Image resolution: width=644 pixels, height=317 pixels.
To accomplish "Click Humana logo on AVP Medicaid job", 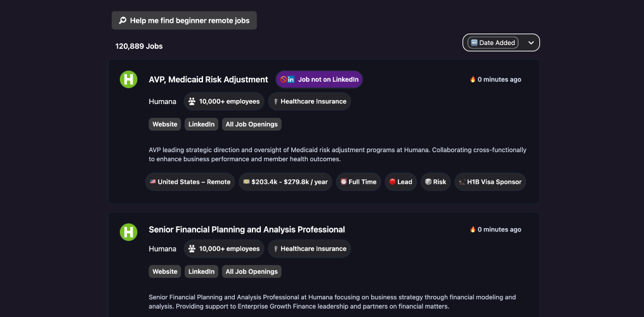I will point(129,79).
